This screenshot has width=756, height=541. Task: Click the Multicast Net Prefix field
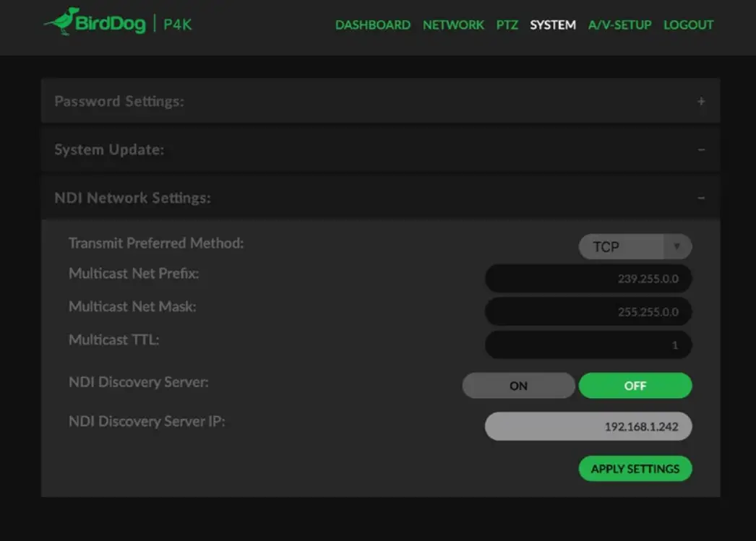tap(588, 278)
